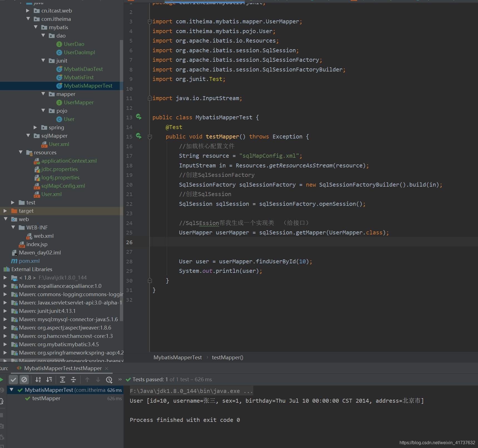
Task: Open Maven_day02.iml file
Action: click(39, 253)
